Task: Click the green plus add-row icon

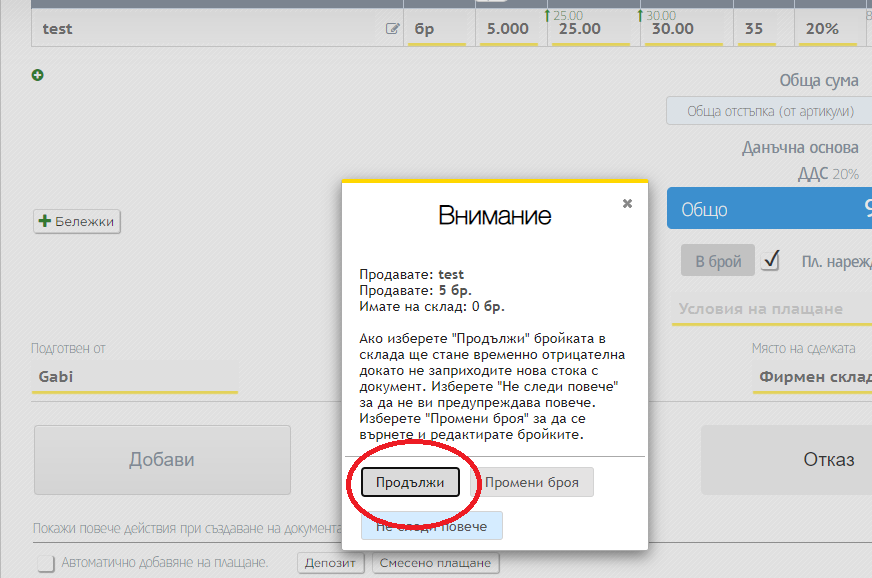Action: pos(38,75)
